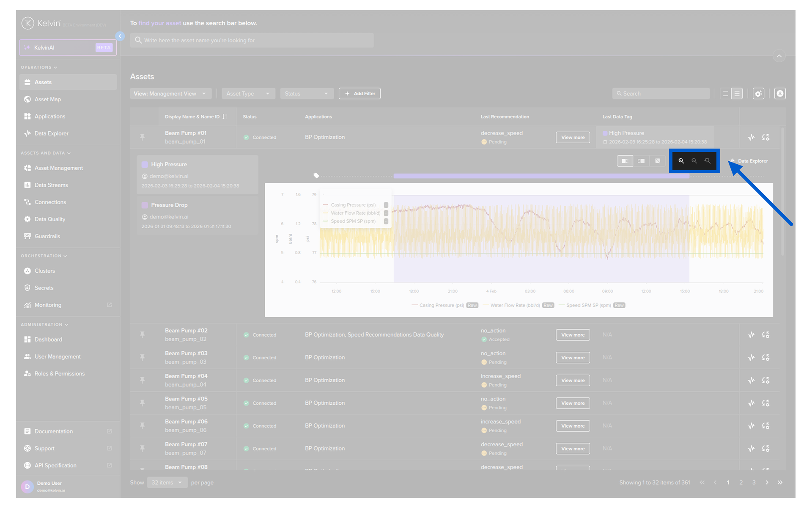Click the purple time range bar above the chart
Screen dimensions: 812x508
541,176
